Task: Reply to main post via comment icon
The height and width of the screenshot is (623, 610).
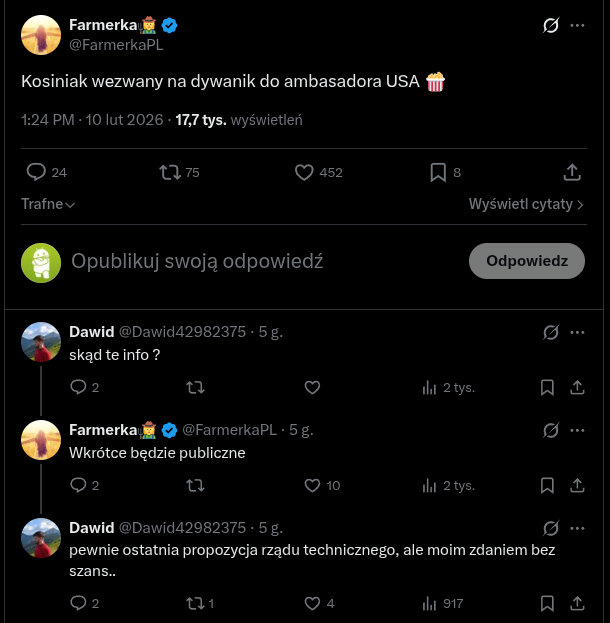Action: (x=36, y=172)
